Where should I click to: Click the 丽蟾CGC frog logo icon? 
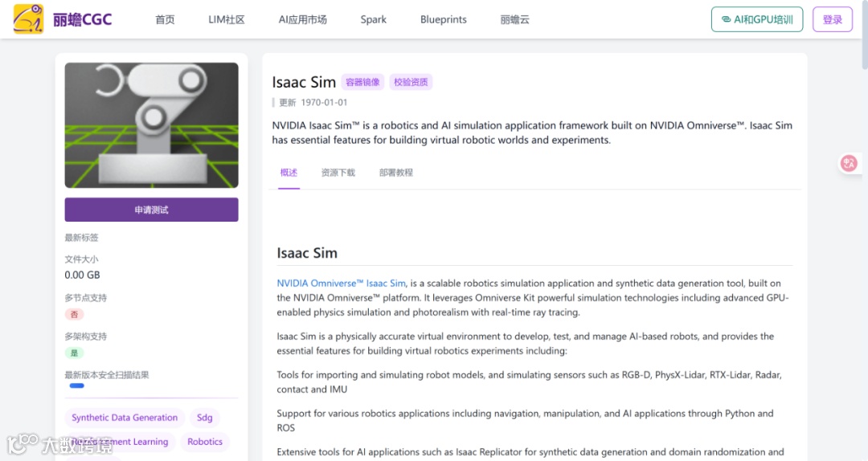(28, 18)
